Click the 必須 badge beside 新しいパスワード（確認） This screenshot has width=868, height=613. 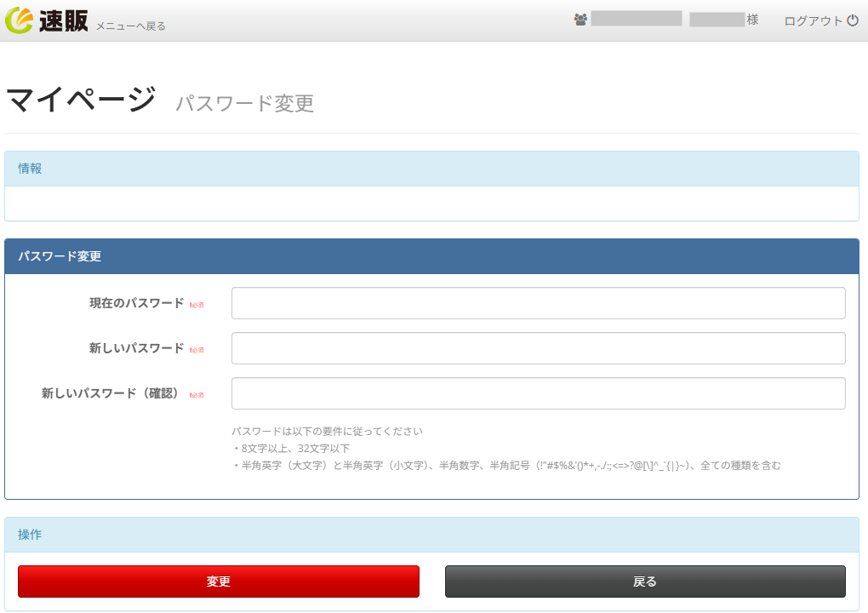197,394
